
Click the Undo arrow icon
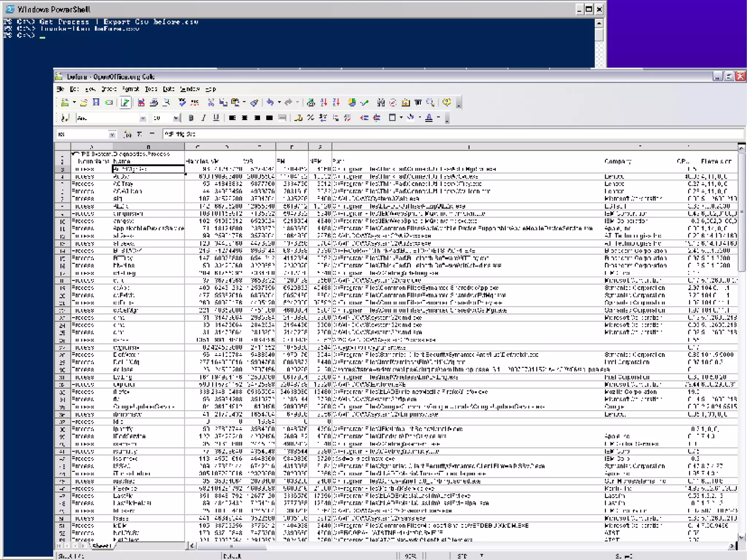pos(270,103)
